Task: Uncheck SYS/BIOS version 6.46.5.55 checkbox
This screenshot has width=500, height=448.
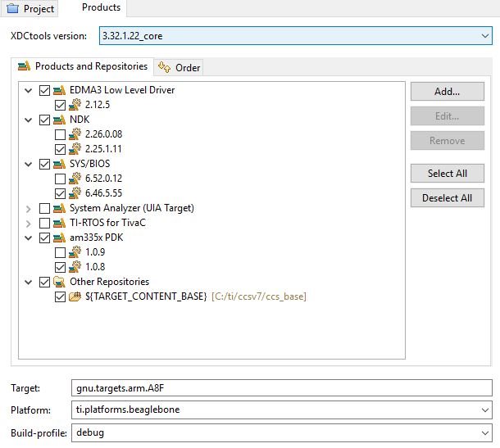Action: point(60,193)
